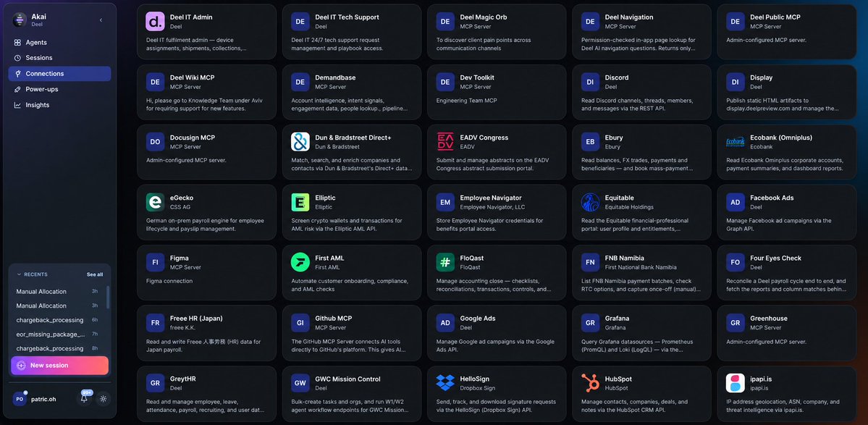The image size is (868, 425).
Task: Go to Agents in the sidebar
Action: click(59, 43)
